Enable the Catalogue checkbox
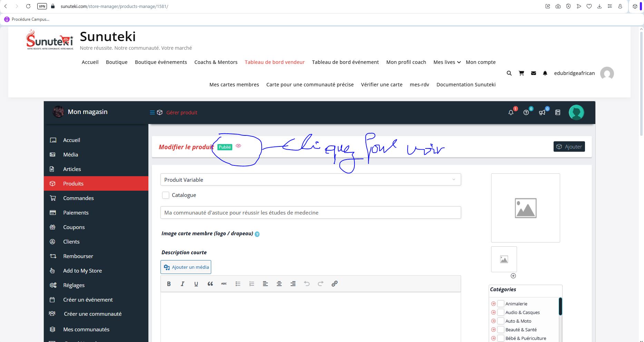 tap(166, 195)
